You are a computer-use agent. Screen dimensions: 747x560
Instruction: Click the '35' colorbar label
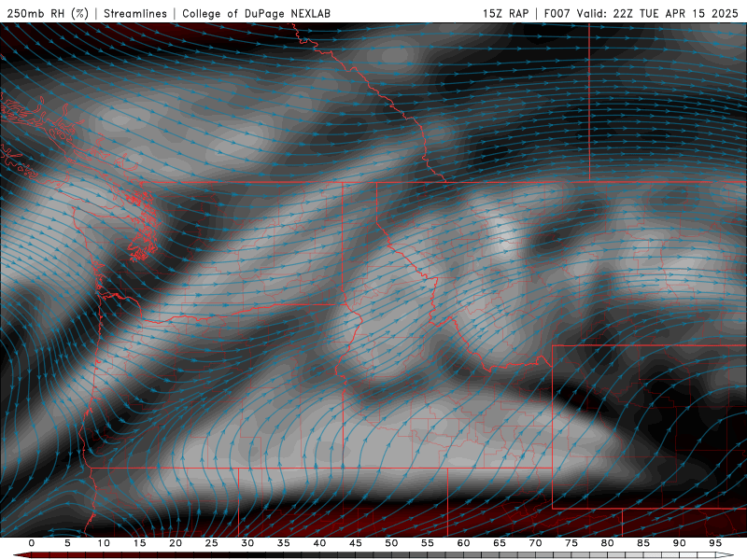point(284,543)
